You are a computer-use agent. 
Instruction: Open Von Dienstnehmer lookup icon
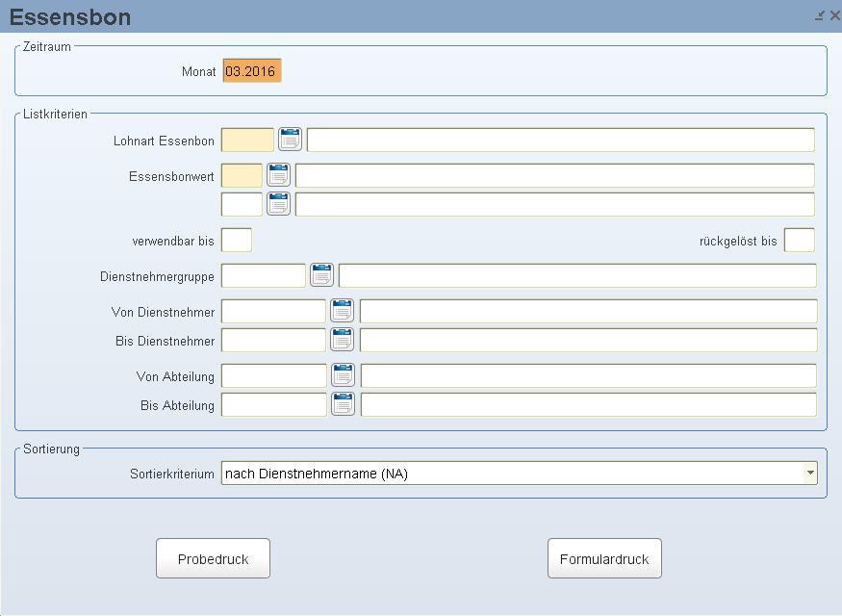(342, 311)
